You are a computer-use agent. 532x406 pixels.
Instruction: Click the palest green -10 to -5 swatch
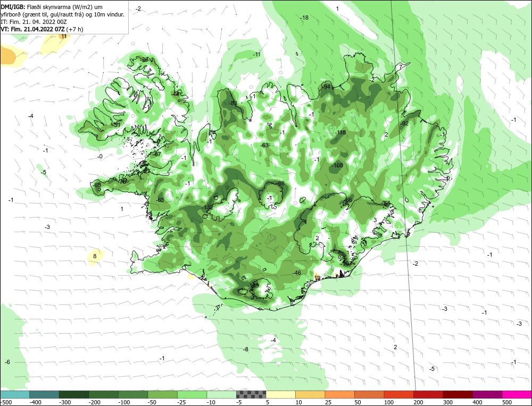tap(221, 394)
